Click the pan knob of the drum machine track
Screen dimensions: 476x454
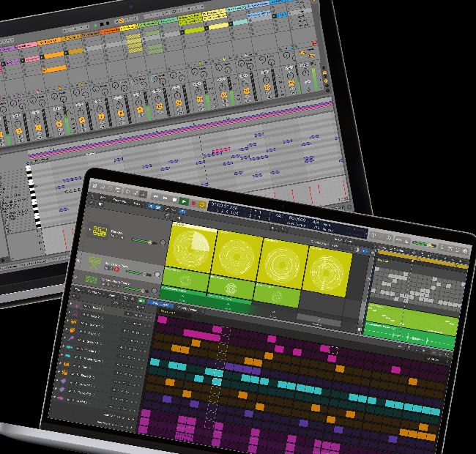pyautogui.click(x=163, y=243)
